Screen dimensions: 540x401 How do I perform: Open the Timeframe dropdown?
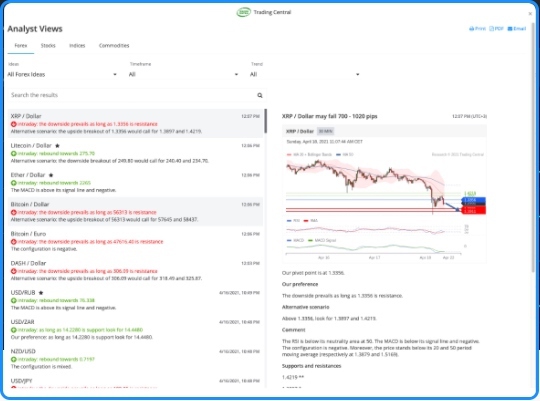[x=184, y=74]
